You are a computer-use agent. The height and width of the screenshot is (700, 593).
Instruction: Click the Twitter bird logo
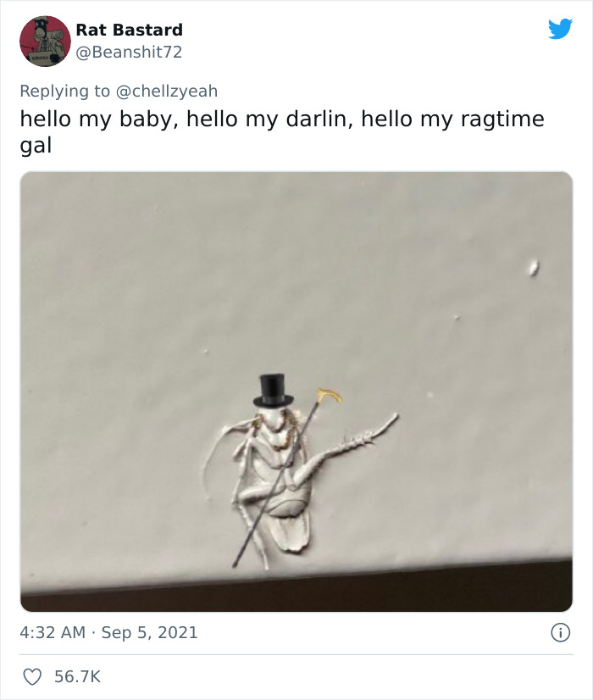560,30
